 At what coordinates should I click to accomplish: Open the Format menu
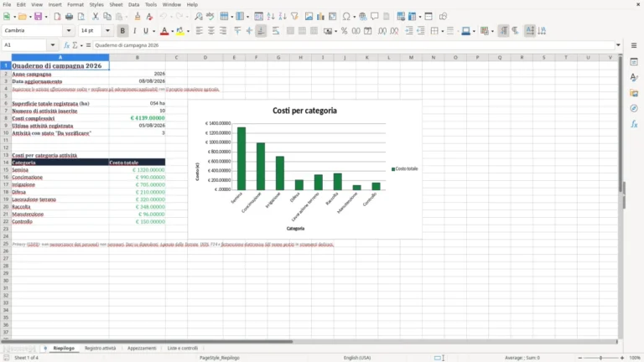(x=75, y=4)
